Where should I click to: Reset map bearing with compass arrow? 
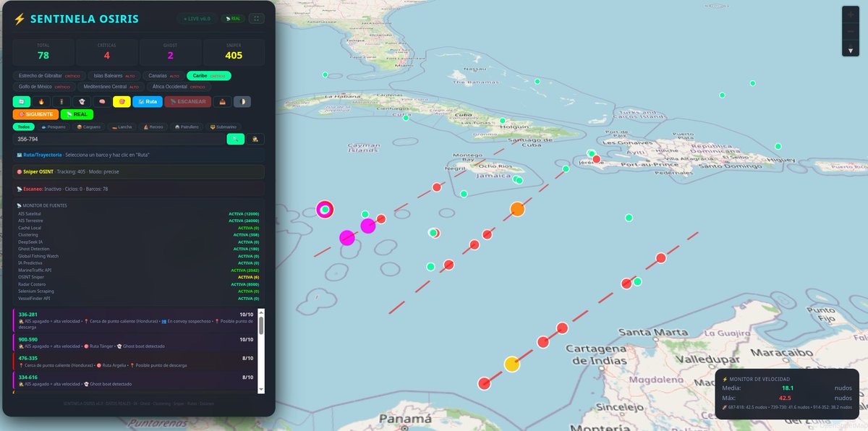point(851,49)
